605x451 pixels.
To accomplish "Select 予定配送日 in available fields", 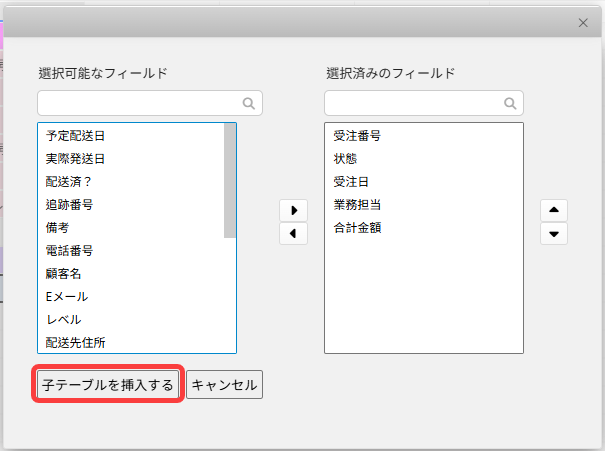I will pyautogui.click(x=76, y=136).
